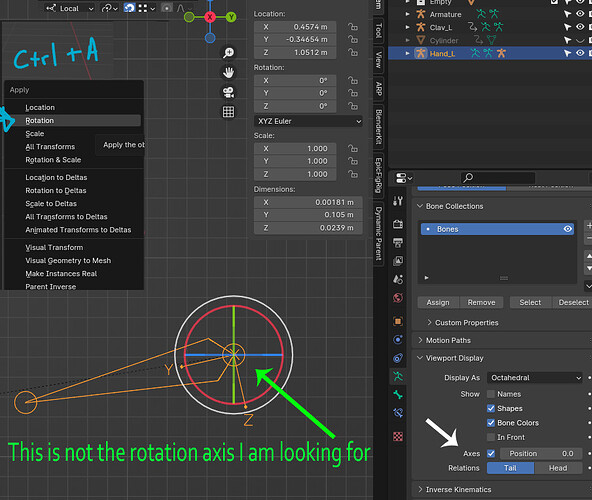592x500 pixels.
Task: Click the Remove button
Action: point(481,303)
